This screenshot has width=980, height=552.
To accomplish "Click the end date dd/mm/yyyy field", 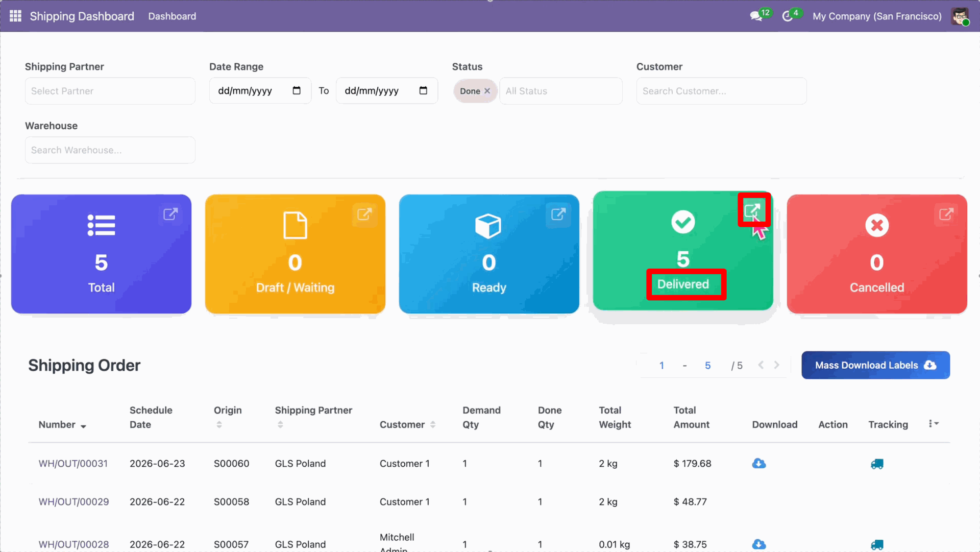I will [x=386, y=91].
